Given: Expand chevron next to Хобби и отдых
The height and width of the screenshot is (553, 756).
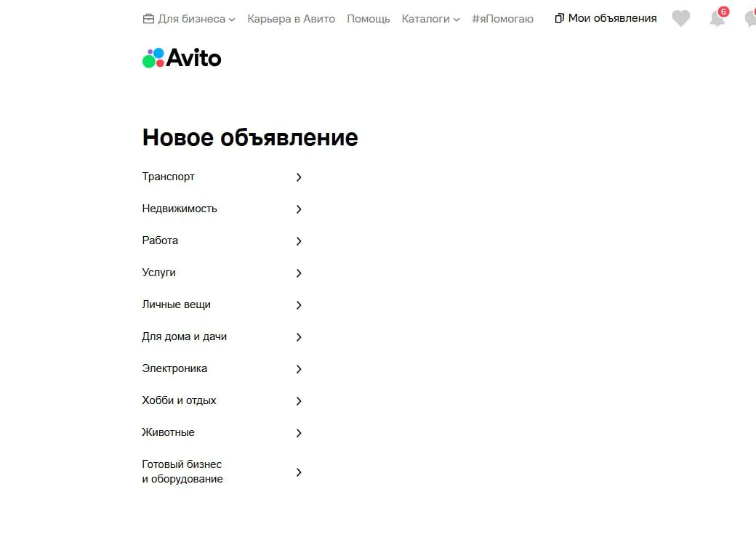Looking at the screenshot, I should pyautogui.click(x=299, y=401).
